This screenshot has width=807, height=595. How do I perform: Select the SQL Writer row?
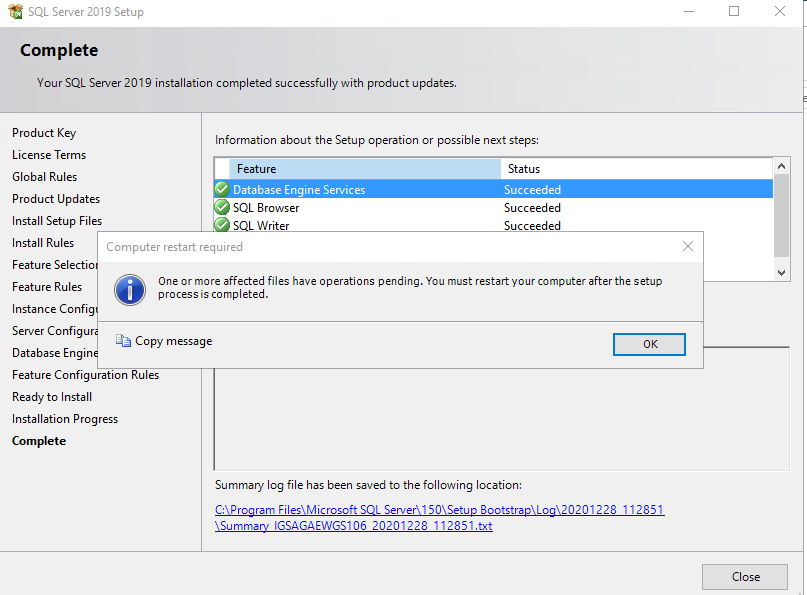click(494, 225)
